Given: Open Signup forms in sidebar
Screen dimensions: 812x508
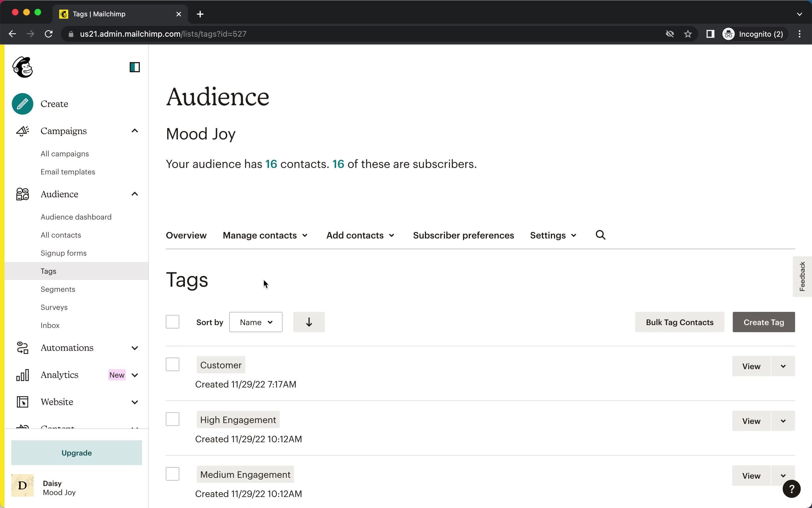Looking at the screenshot, I should pyautogui.click(x=63, y=253).
